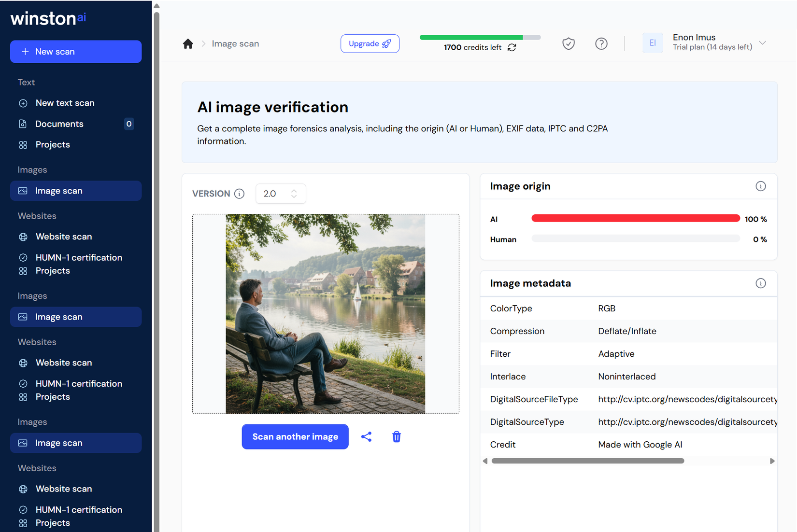The image size is (797, 532).
Task: Show info about Image origin
Action: [x=760, y=186]
